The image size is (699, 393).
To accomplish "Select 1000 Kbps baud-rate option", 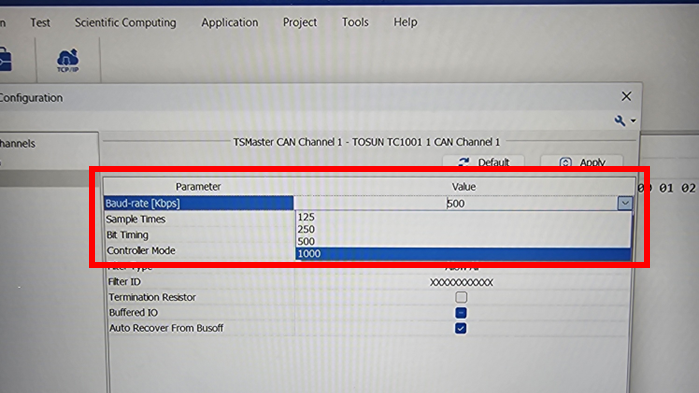I will (463, 254).
